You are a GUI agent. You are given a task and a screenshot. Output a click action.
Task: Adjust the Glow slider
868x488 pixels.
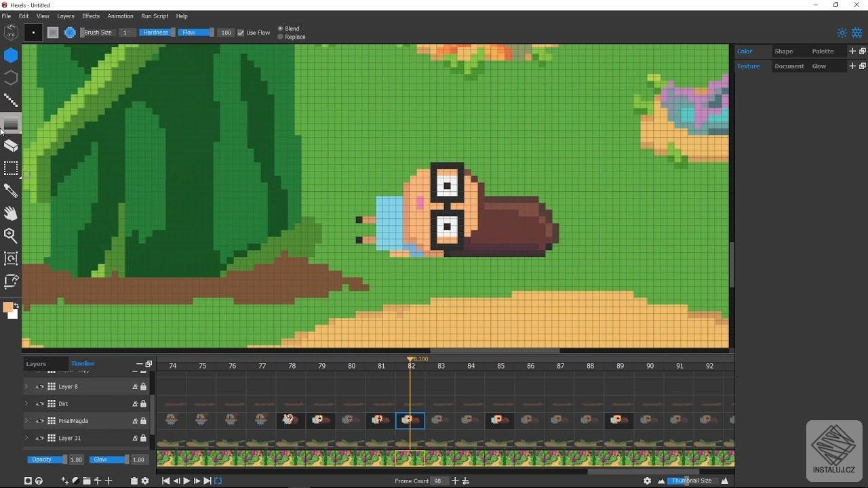pos(108,459)
